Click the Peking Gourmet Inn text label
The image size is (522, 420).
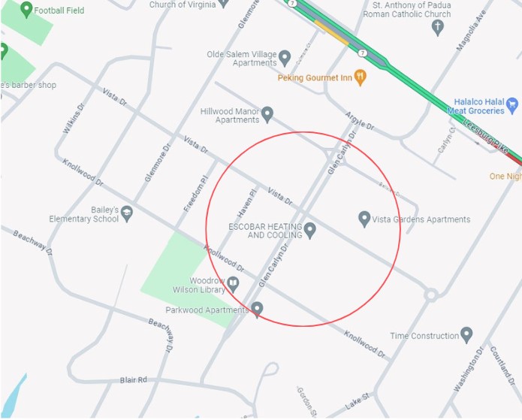coord(315,78)
